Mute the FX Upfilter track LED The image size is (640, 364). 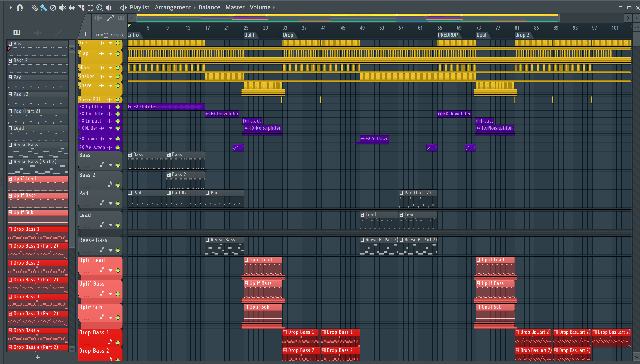click(x=118, y=107)
